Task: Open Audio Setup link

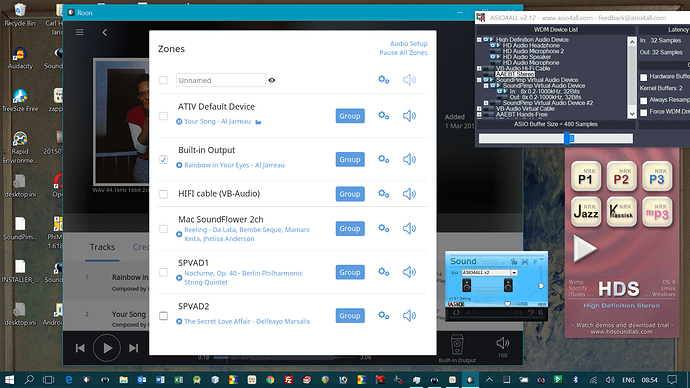Action: (408, 44)
